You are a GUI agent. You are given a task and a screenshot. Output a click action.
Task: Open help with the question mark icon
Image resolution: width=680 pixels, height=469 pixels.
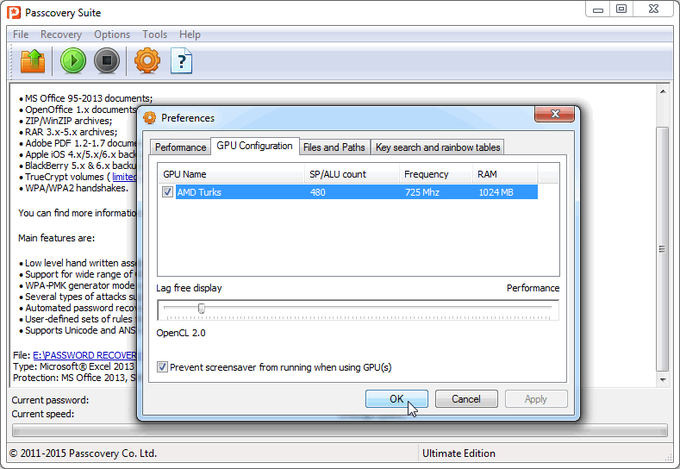point(181,61)
